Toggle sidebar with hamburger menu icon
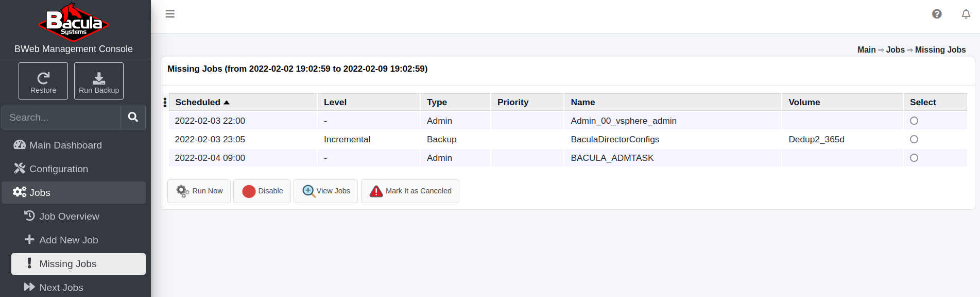980x297 pixels. 170,14
